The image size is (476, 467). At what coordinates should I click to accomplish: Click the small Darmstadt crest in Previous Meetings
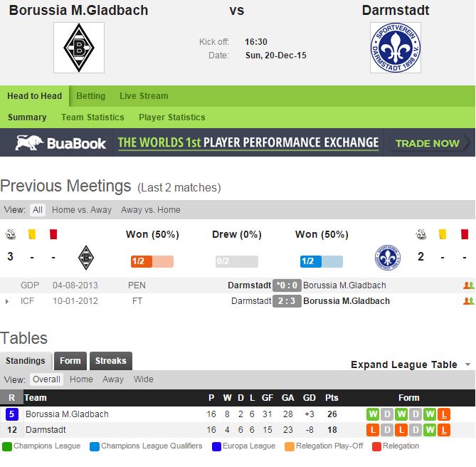pos(388,256)
